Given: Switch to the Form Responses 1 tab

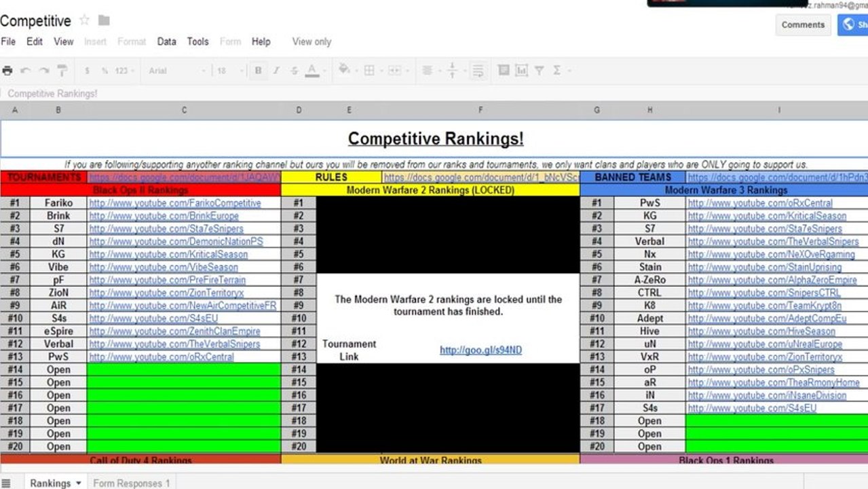Looking at the screenshot, I should [x=132, y=483].
